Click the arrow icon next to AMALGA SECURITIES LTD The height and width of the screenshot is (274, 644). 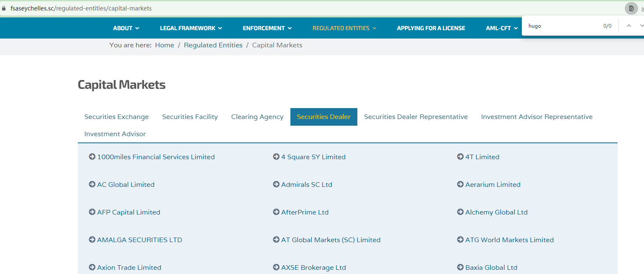coord(92,240)
